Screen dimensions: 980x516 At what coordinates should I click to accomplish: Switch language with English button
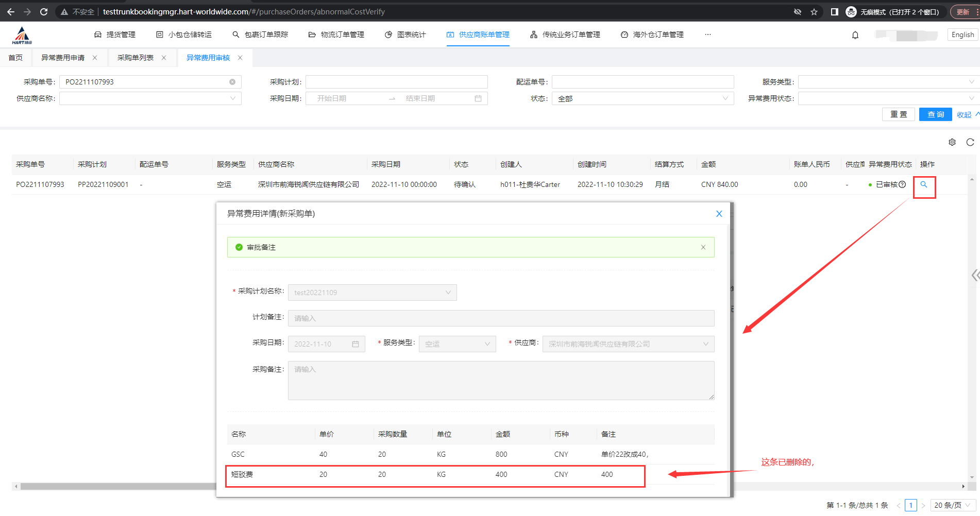click(962, 35)
